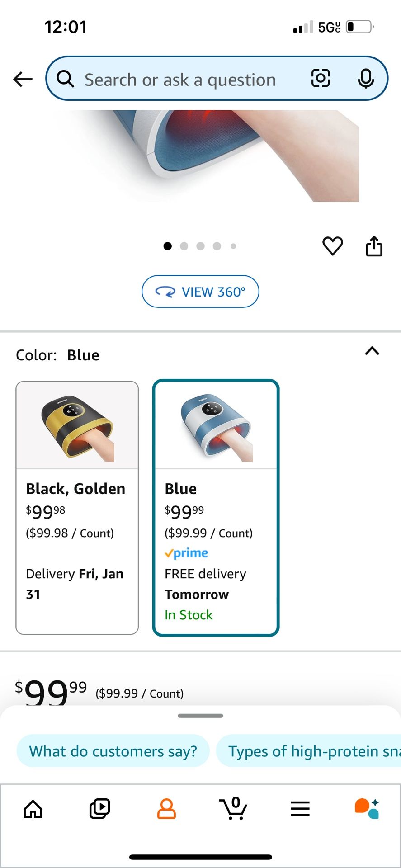
Task: Open Inspire video feed icon
Action: click(x=99, y=808)
